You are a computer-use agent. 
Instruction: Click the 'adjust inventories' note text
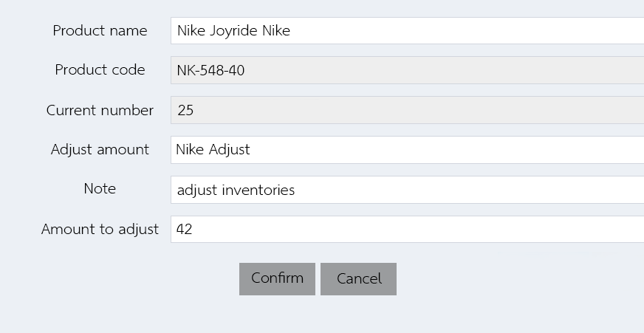[x=236, y=190]
